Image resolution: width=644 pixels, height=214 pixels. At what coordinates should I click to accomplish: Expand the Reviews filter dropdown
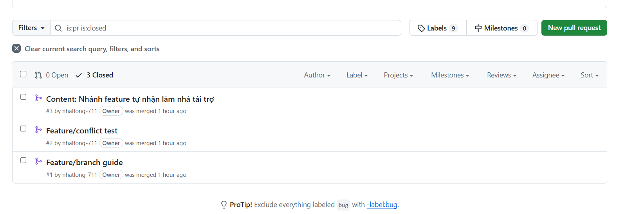click(501, 75)
